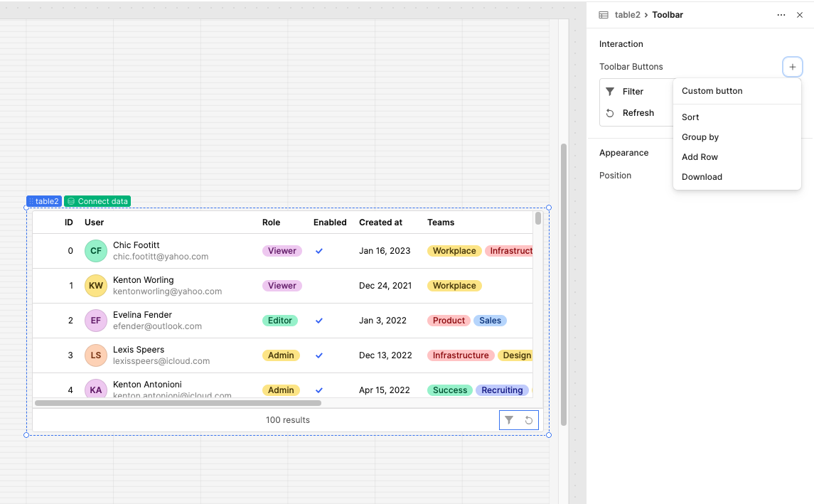The width and height of the screenshot is (814, 504).
Task: Click the plus icon to add toolbar button
Action: (792, 67)
